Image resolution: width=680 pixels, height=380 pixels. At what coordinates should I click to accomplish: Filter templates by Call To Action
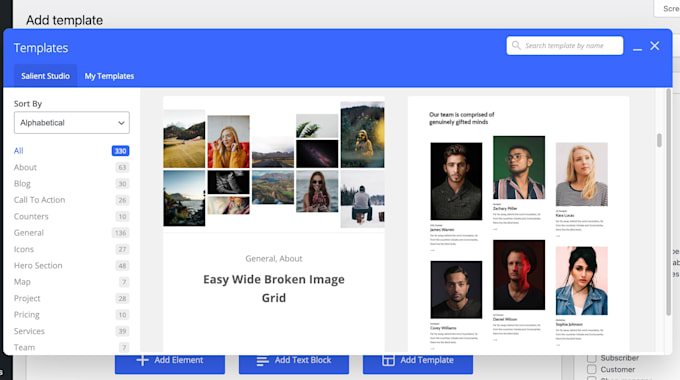[39, 200]
